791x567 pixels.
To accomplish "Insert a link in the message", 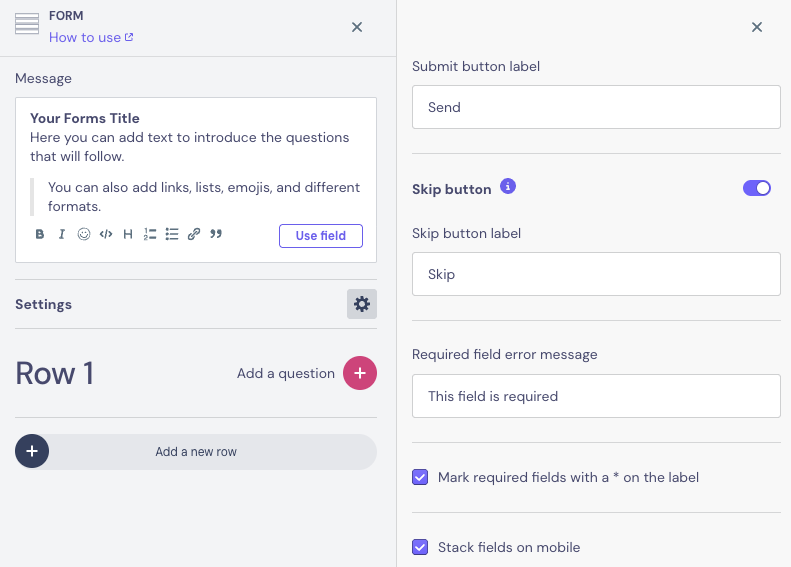I will (194, 235).
